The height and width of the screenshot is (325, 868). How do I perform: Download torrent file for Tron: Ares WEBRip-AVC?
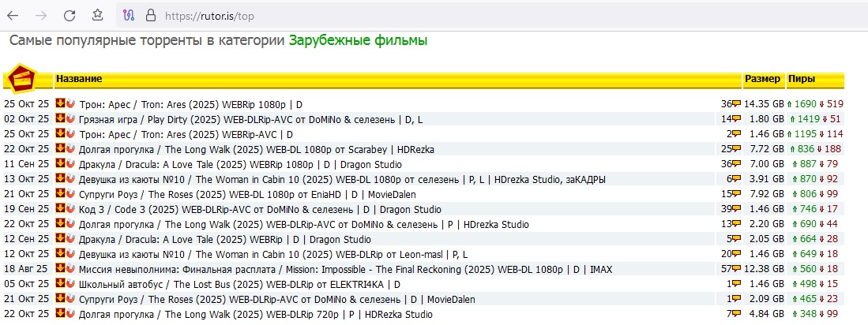(x=60, y=133)
